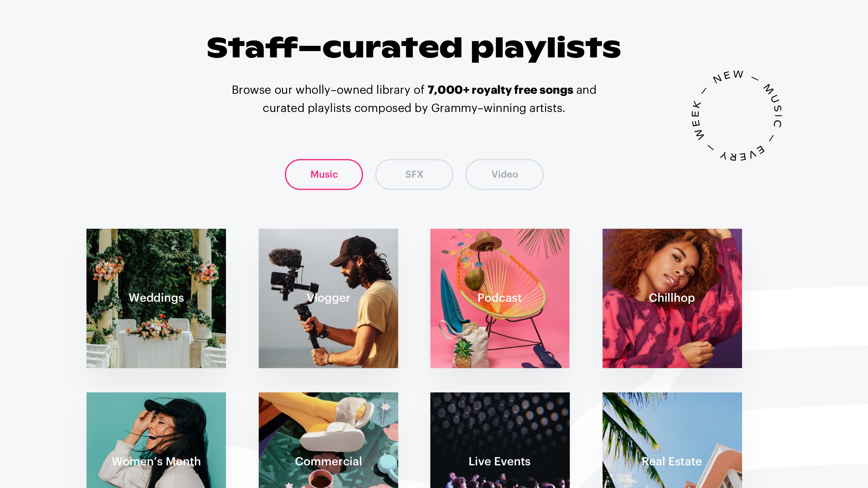
Task: Click the Chillhop playlist thumbnail
Action: [x=671, y=298]
